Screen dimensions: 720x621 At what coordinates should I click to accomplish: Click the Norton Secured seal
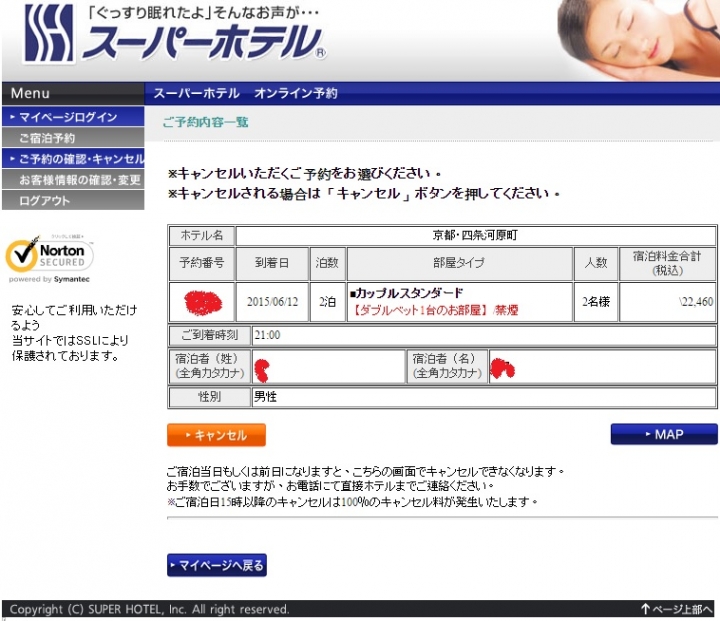pyautogui.click(x=49, y=258)
